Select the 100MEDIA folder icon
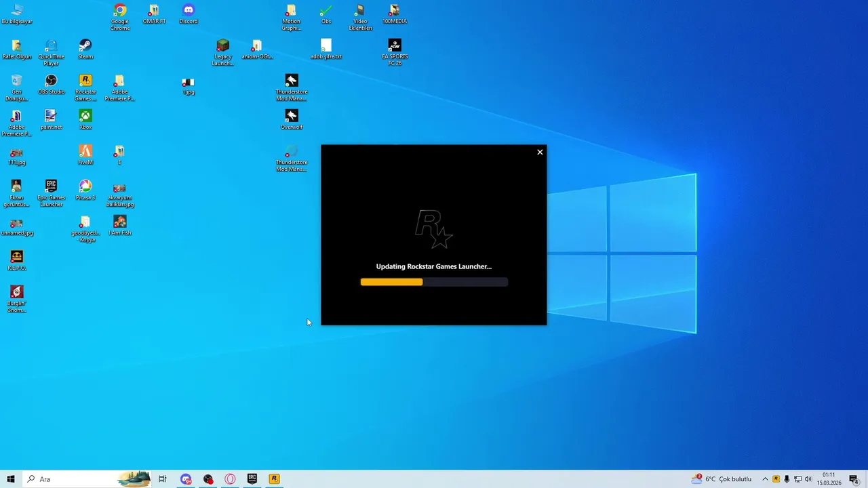868x488 pixels. tap(395, 14)
